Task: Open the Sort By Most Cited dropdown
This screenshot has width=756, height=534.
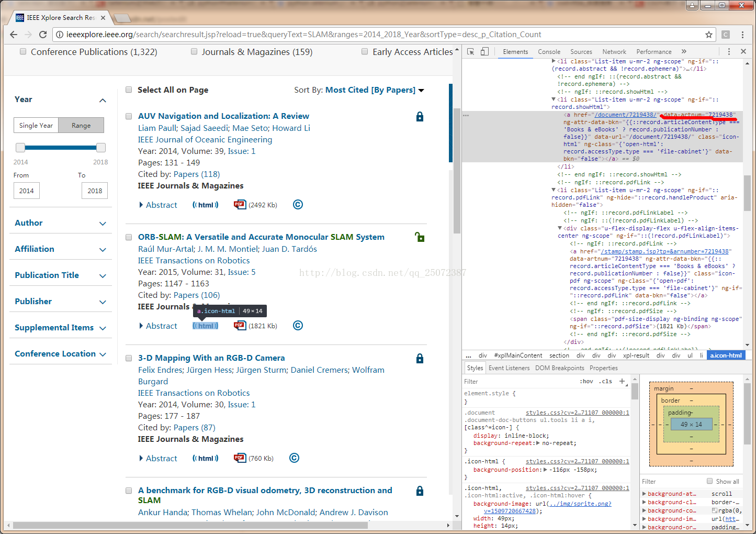Action: click(x=375, y=90)
